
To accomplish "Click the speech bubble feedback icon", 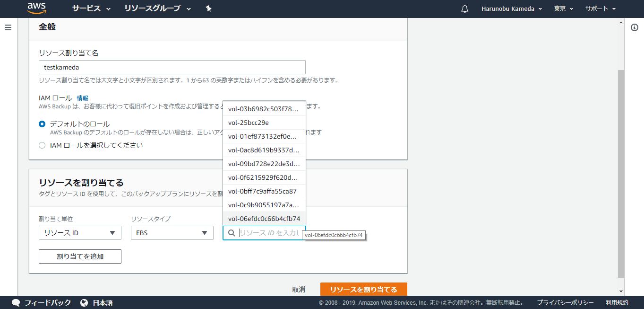I will tap(16, 303).
